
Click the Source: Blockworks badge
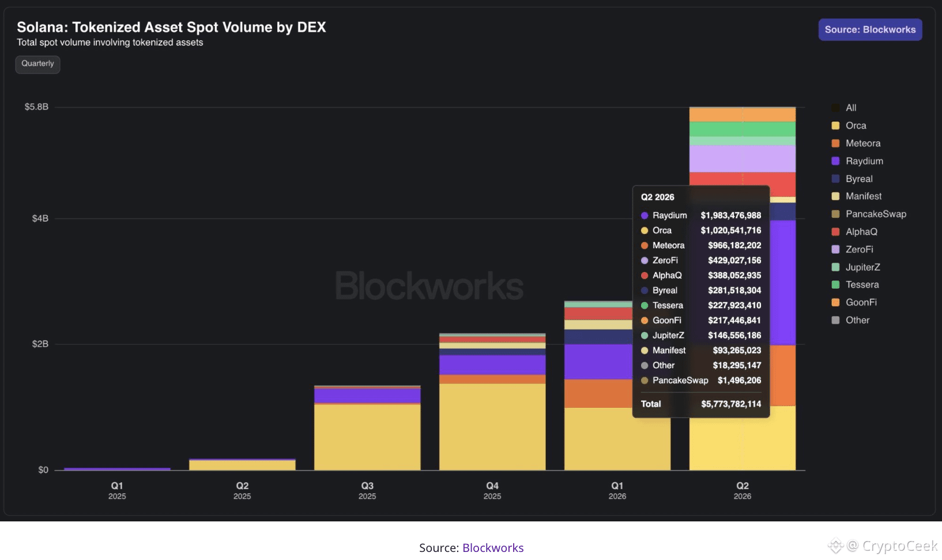pos(870,30)
